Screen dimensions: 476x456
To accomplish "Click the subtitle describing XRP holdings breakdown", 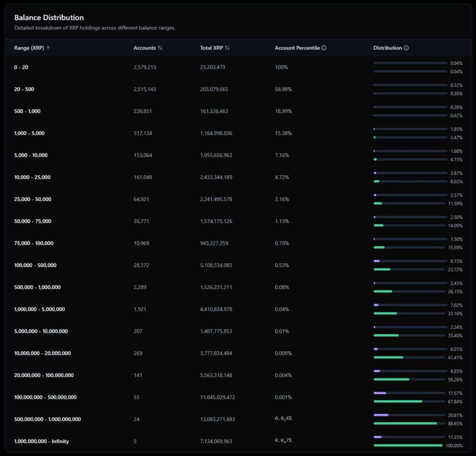I will click(95, 28).
